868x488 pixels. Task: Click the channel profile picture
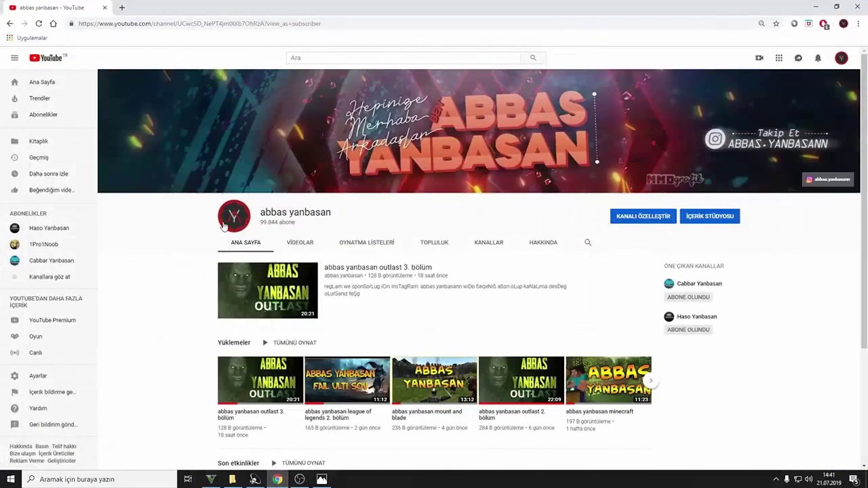click(x=234, y=216)
